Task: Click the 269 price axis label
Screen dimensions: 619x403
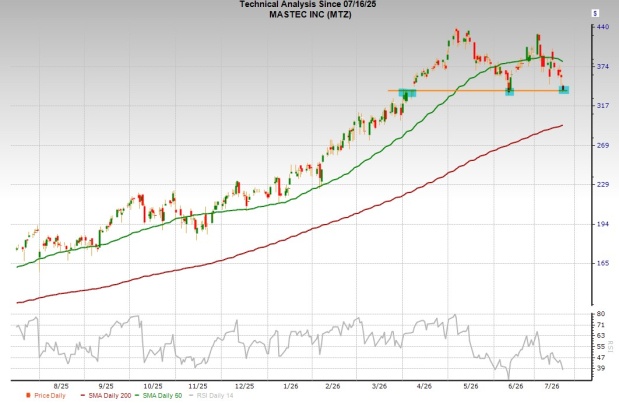Action: coord(603,145)
